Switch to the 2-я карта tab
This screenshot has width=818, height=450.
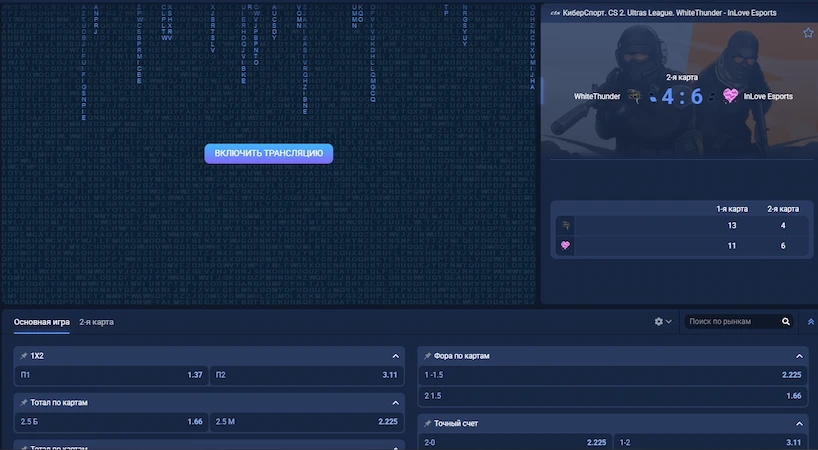pos(97,322)
